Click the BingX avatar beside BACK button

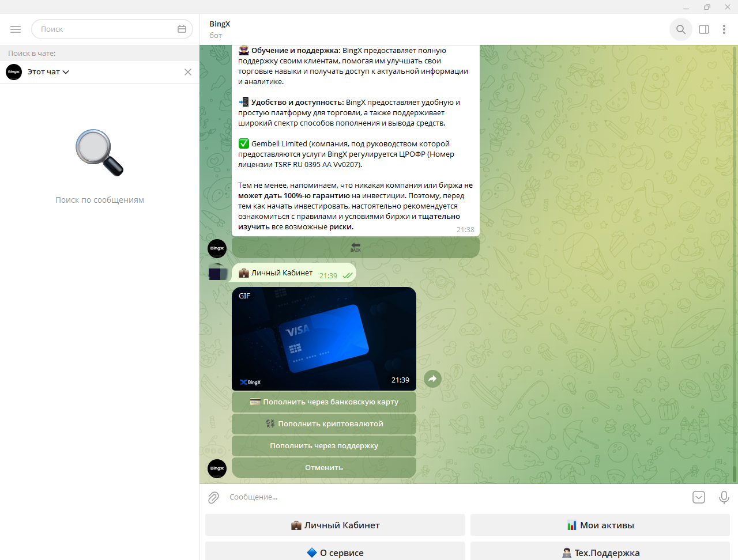coord(217,248)
